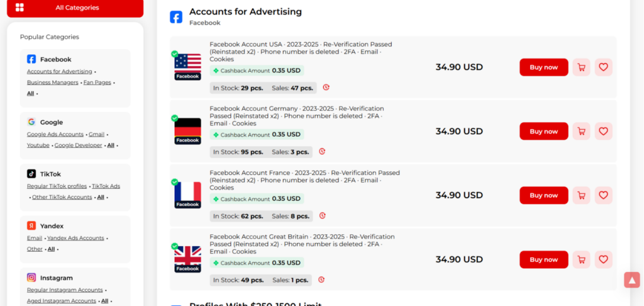Buy the France Facebook account now
This screenshot has height=306, width=644.
(x=543, y=195)
